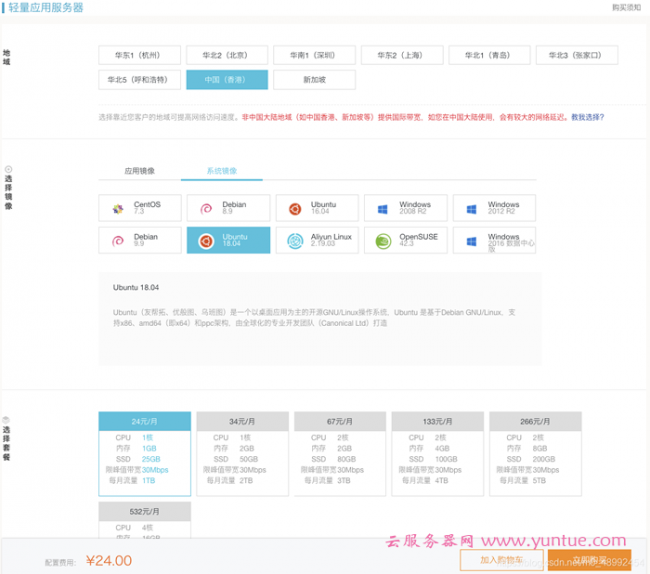Choose the Windows 2012 R2 icon
The width and height of the screenshot is (650, 574).
coord(471,208)
